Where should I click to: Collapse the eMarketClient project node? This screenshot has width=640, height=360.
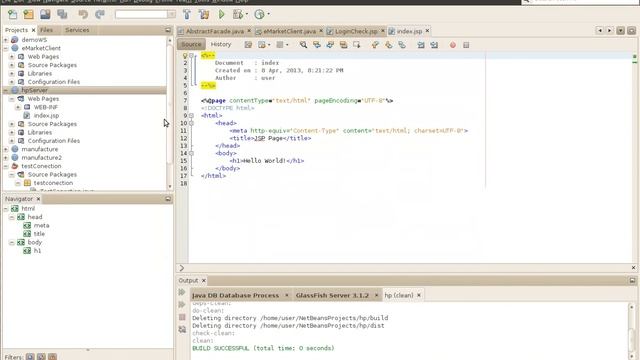pyautogui.click(x=6, y=48)
